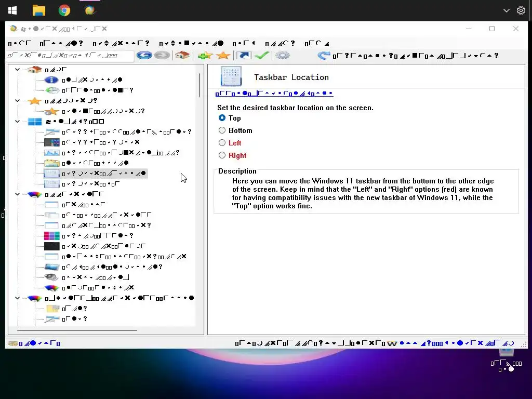Go to home page via house toolbar icon

click(182, 55)
